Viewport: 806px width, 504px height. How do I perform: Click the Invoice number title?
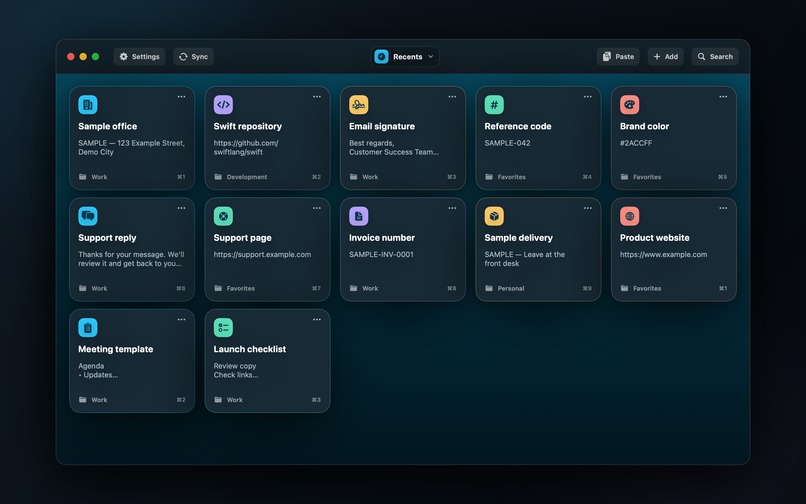[382, 238]
